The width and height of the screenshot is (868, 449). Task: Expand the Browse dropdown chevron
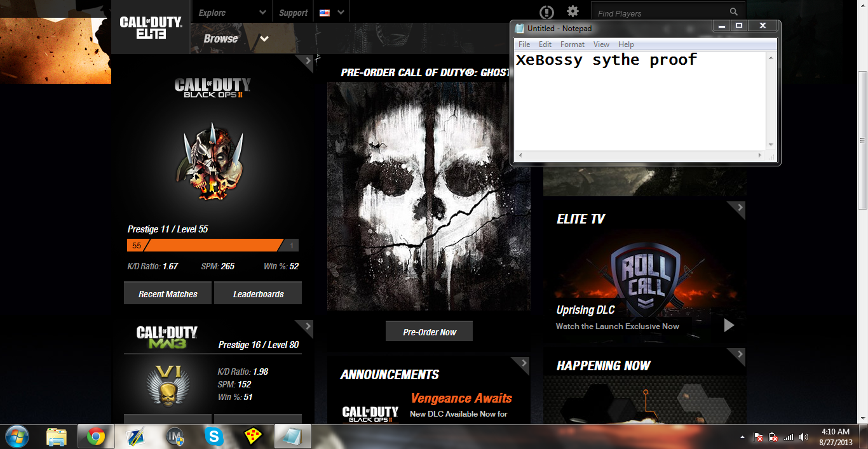[x=264, y=39]
